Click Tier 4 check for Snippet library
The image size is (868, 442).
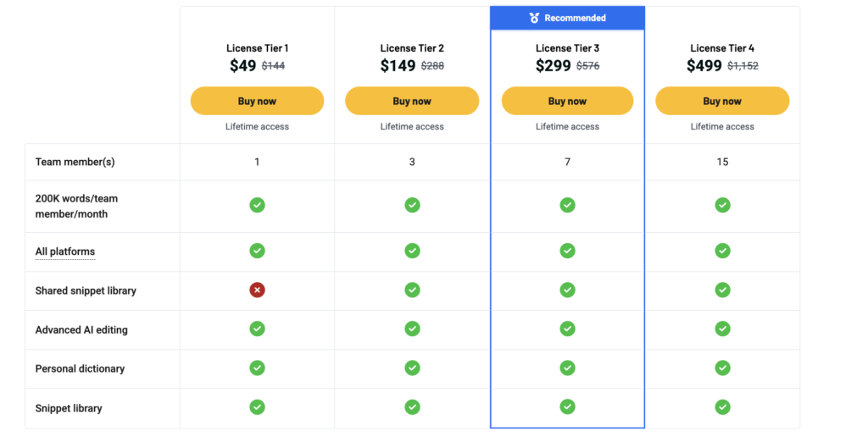[x=722, y=407]
